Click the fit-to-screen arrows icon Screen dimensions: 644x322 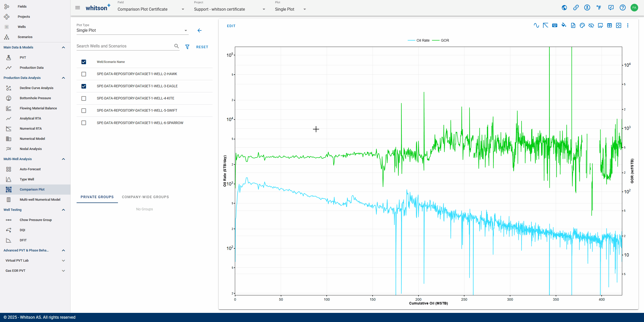click(x=619, y=25)
